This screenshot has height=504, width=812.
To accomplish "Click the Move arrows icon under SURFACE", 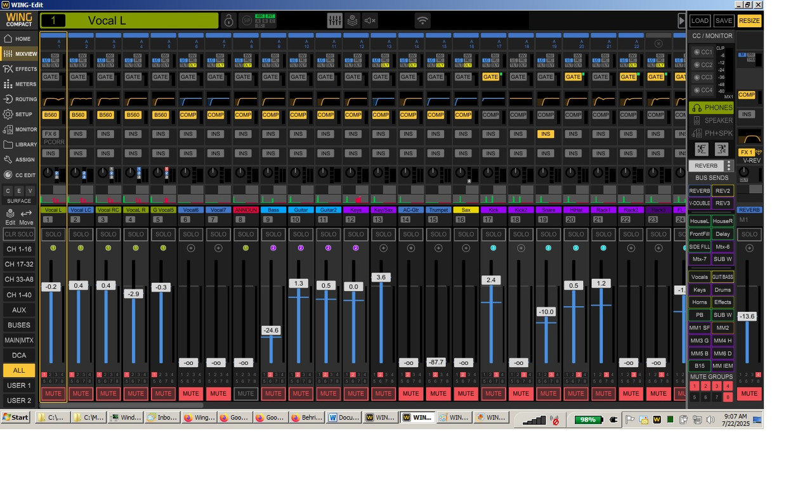I will [26, 217].
